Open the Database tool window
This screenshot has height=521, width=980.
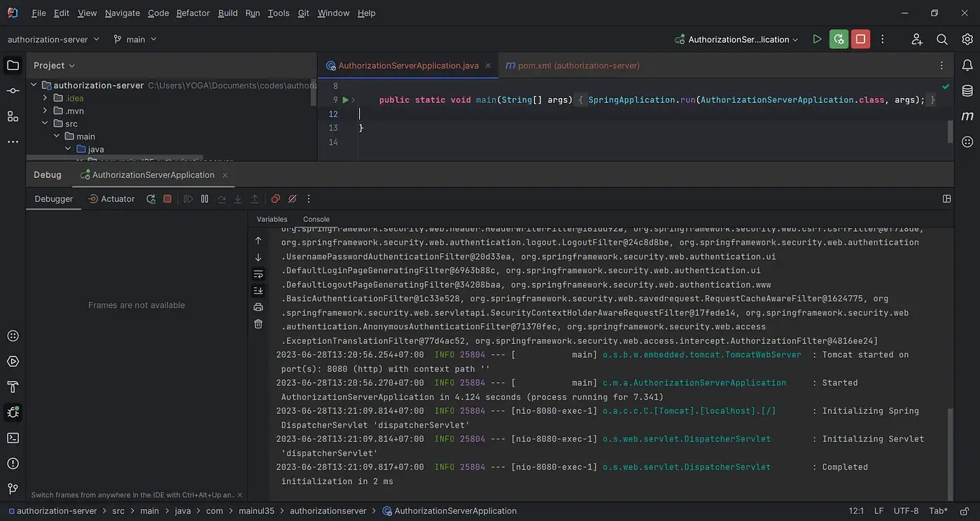tap(967, 91)
